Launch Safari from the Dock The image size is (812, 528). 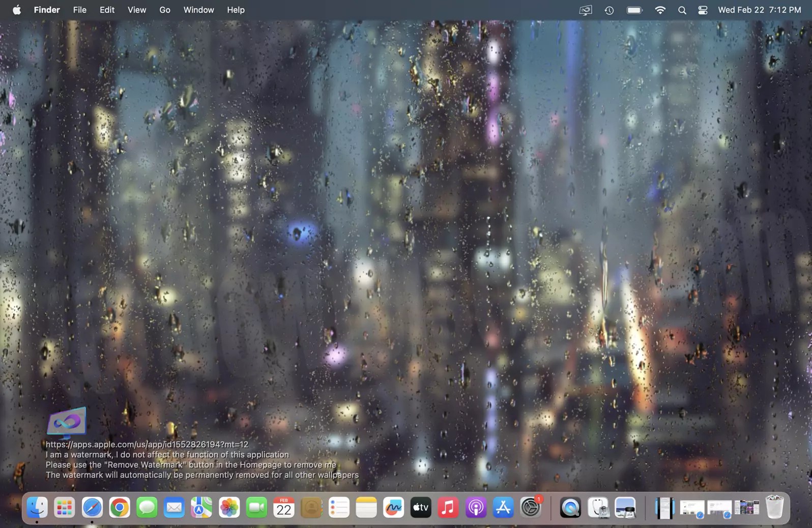pyautogui.click(x=92, y=508)
